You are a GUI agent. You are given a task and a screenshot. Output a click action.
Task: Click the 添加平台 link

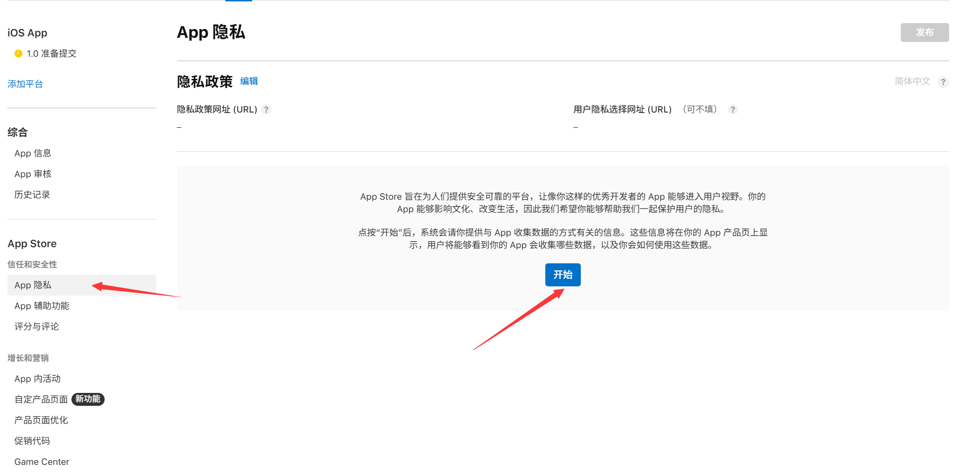point(25,84)
